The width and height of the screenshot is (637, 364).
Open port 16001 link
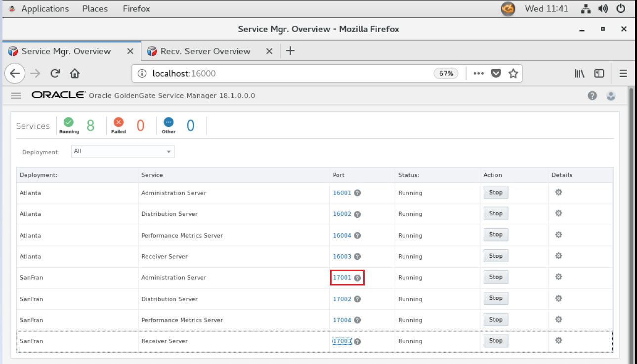[342, 193]
